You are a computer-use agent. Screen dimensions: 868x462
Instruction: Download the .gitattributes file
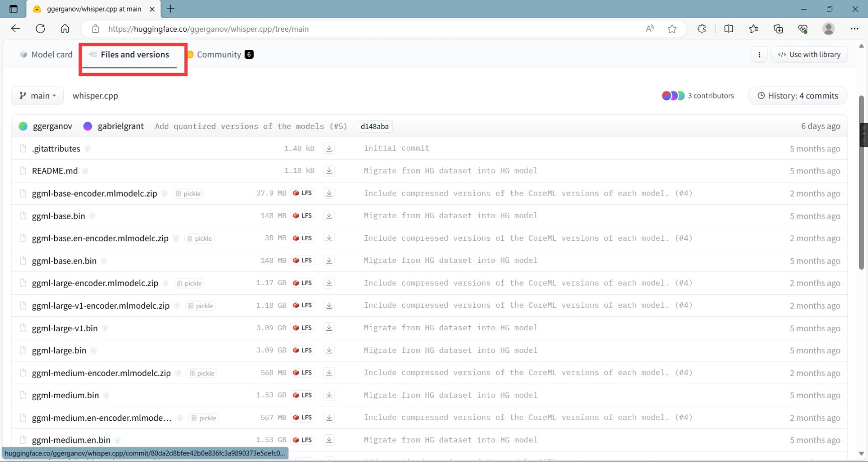click(x=329, y=148)
